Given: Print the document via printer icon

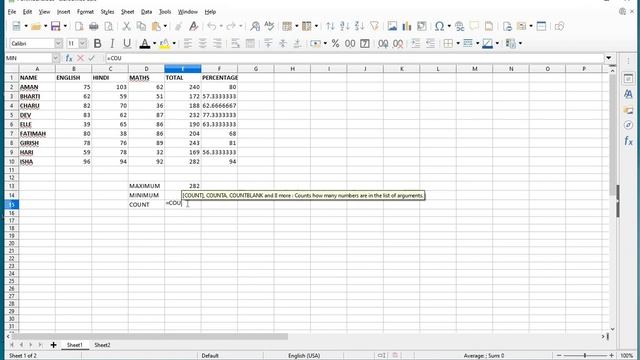Looking at the screenshot, I should tap(94, 27).
